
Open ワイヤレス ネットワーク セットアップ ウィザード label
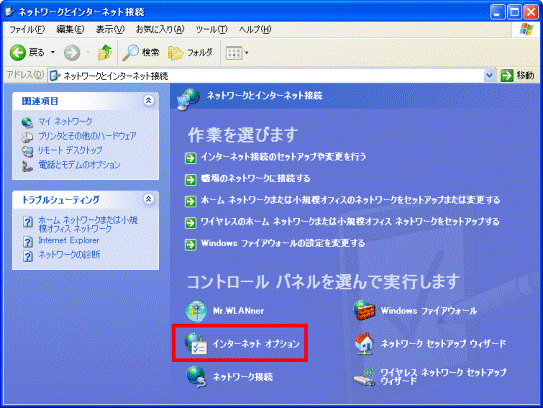coord(443,376)
